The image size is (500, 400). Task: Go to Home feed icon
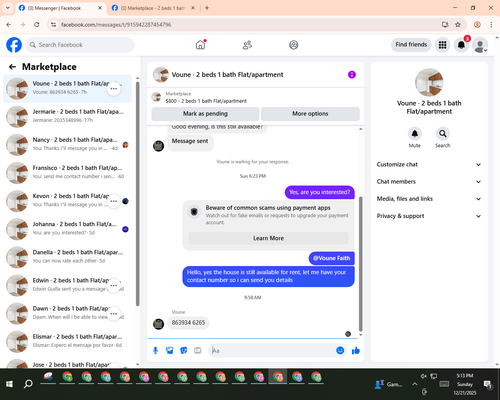click(x=200, y=45)
